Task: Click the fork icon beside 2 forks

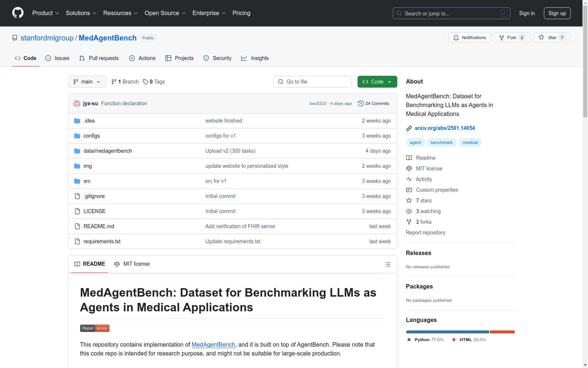Action: tap(409, 222)
